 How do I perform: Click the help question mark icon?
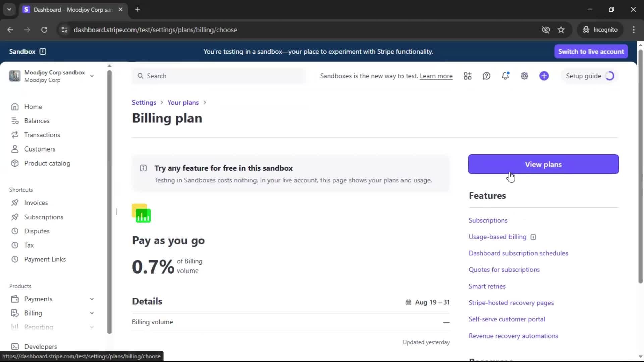pyautogui.click(x=486, y=76)
